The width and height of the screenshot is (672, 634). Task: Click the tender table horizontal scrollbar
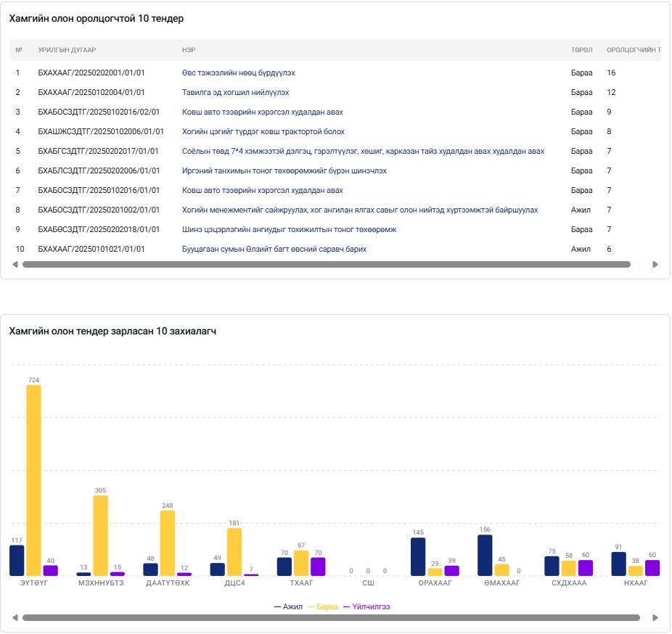click(x=327, y=265)
